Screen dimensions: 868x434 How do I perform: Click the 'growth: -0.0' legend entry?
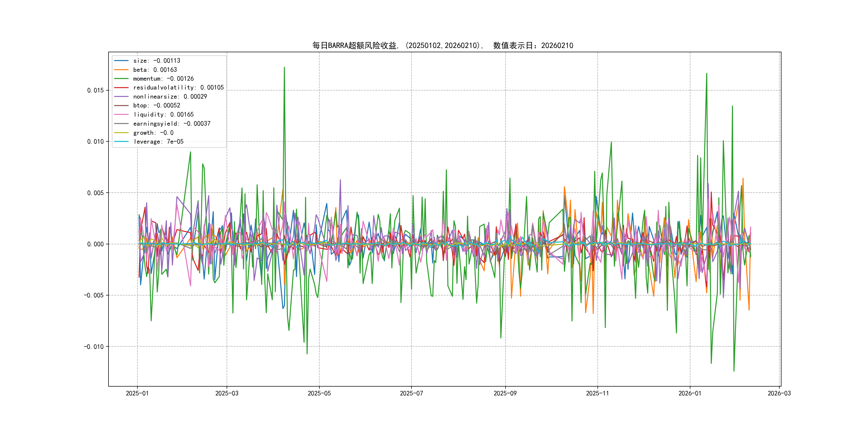coord(153,133)
